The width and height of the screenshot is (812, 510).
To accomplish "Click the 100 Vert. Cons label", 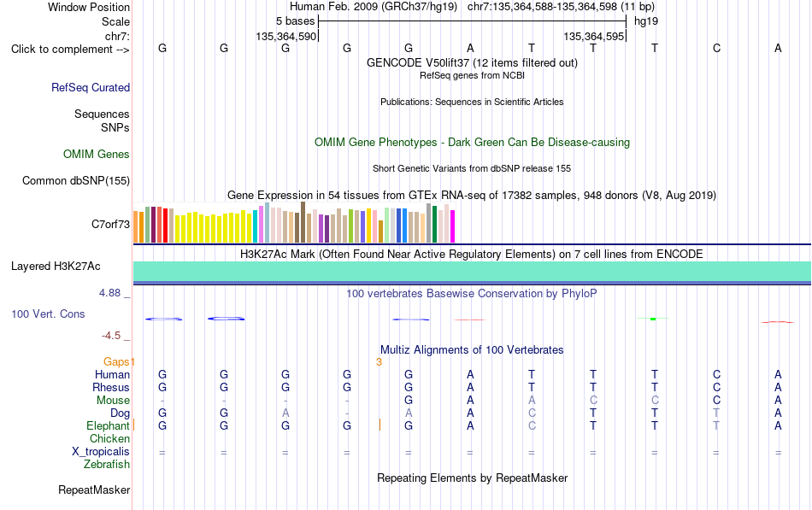I will pos(48,314).
